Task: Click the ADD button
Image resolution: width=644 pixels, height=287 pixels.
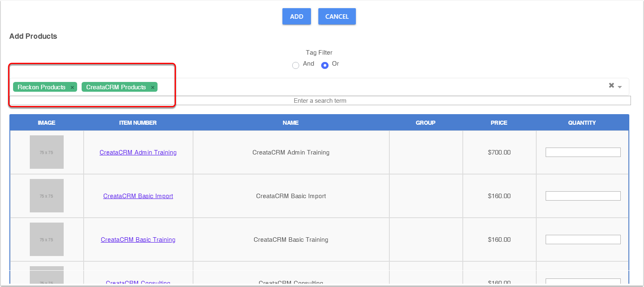Action: [x=297, y=16]
